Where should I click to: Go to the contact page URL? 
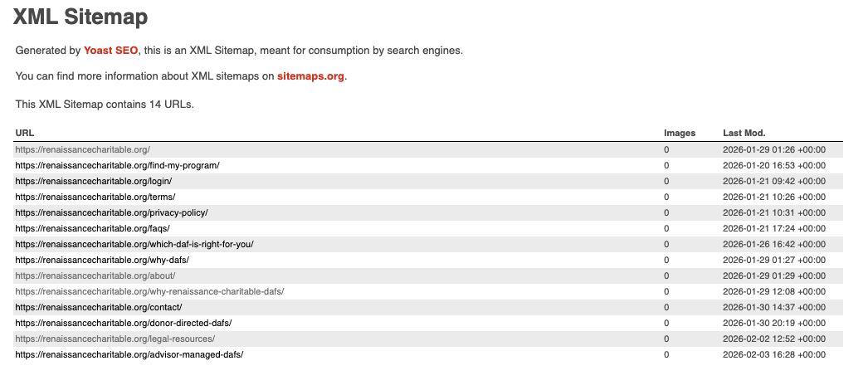(99, 307)
